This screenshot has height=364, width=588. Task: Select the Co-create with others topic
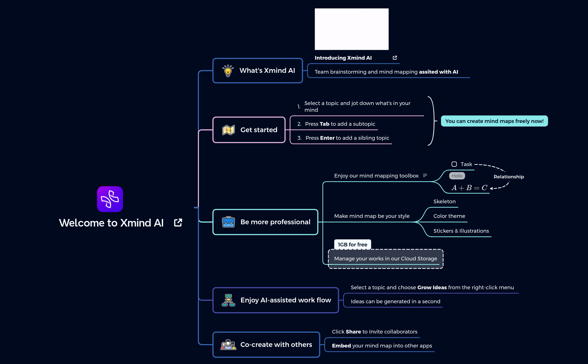[x=266, y=345]
